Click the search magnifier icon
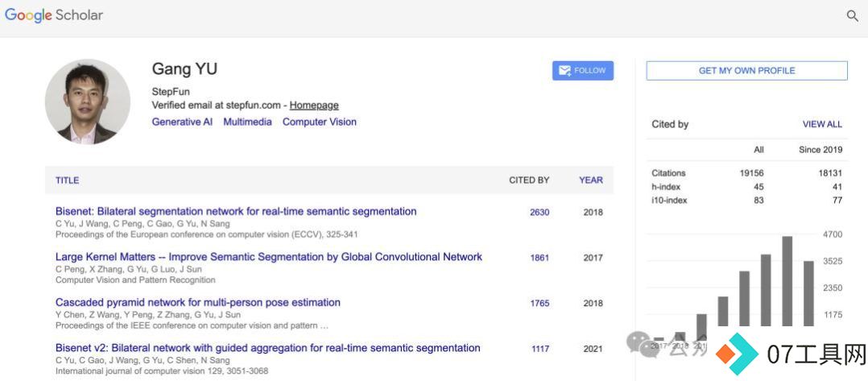The image size is (868, 381). [x=853, y=15]
